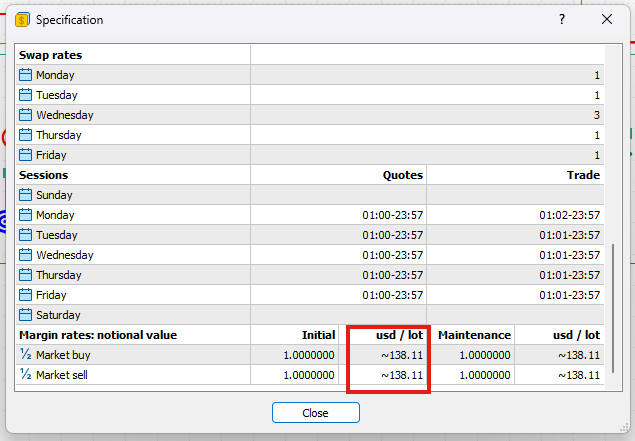This screenshot has height=441, width=635.
Task: Click the calendar icon for Sessions Monday
Action: [25, 215]
